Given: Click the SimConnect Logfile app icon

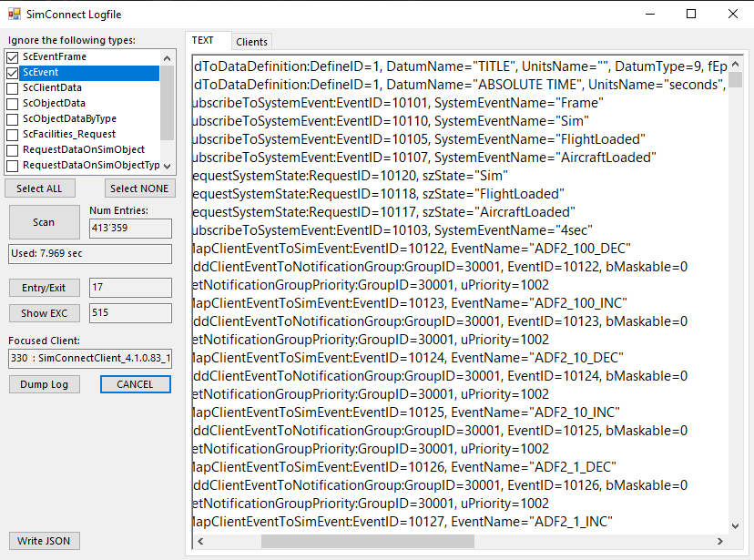Looking at the screenshot, I should pyautogui.click(x=15, y=14).
